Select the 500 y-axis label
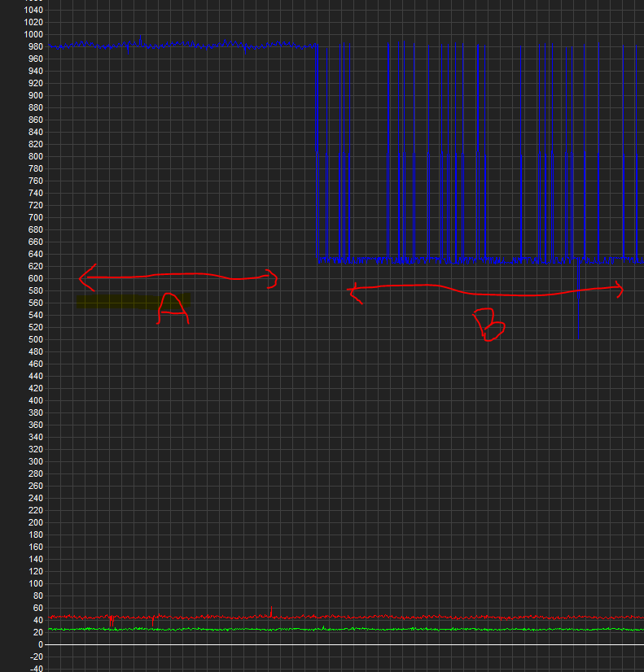The width and height of the screenshot is (644, 672). pyautogui.click(x=36, y=339)
